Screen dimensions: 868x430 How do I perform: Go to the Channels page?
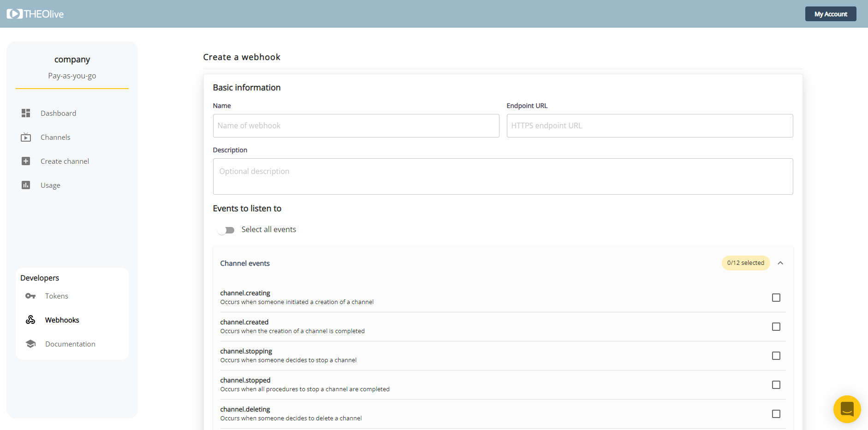(x=55, y=137)
